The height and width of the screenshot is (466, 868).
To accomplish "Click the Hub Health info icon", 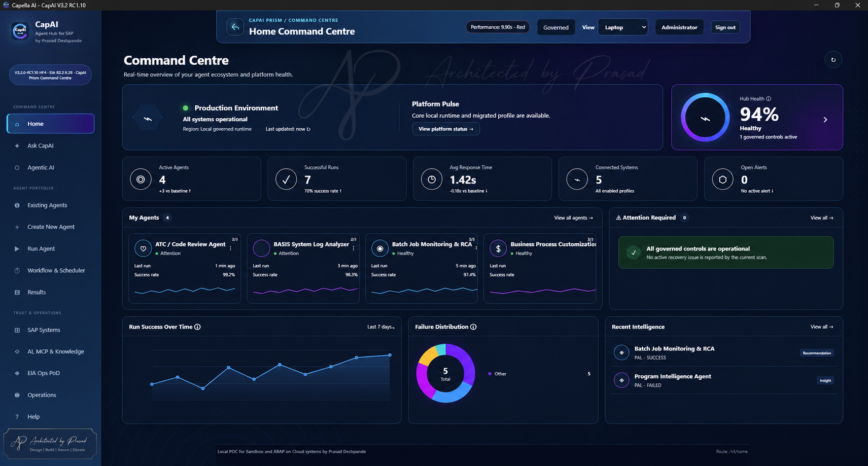I will coord(769,99).
